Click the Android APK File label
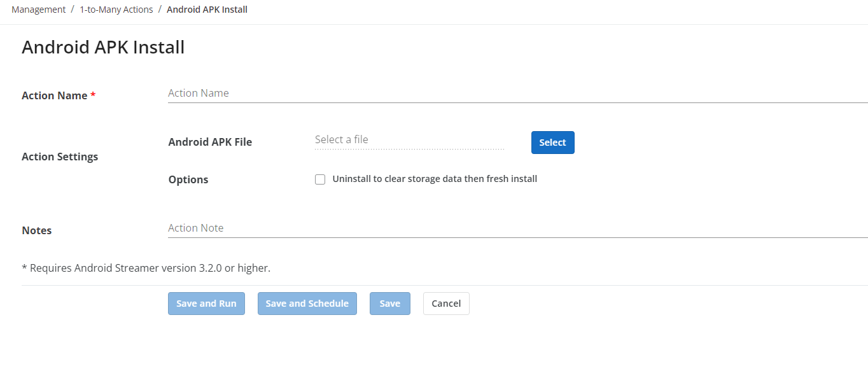 210,142
